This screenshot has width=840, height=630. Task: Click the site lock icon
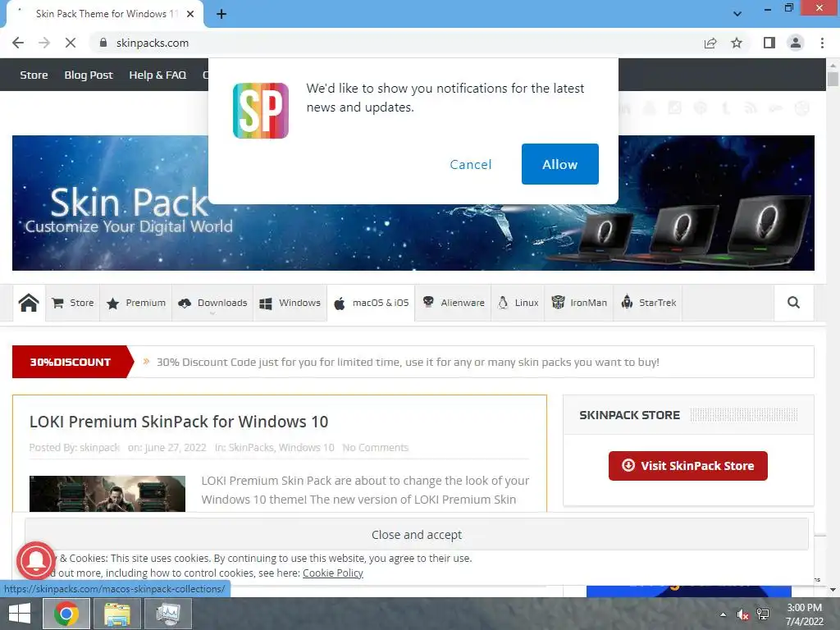pos(103,43)
